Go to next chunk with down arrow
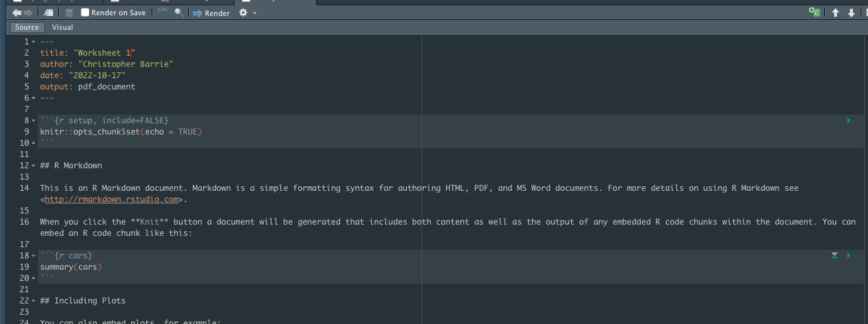Viewport: 868px width, 324px height. pyautogui.click(x=851, y=13)
